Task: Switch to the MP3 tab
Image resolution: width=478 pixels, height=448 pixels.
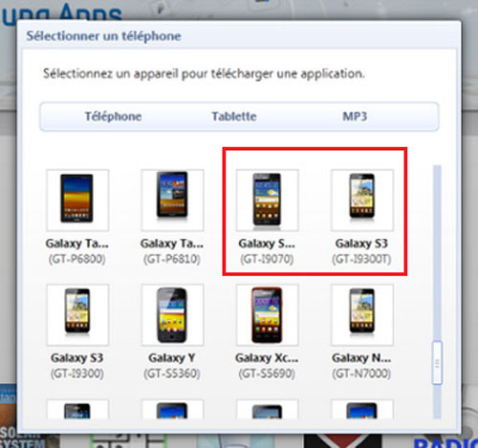Action: [x=355, y=117]
